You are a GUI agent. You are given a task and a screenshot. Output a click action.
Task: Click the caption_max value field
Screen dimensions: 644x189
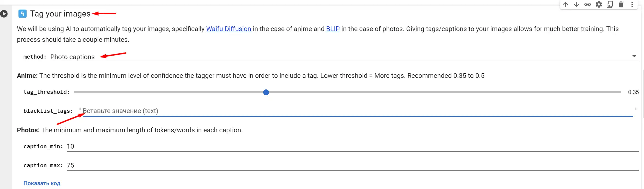coord(353,165)
